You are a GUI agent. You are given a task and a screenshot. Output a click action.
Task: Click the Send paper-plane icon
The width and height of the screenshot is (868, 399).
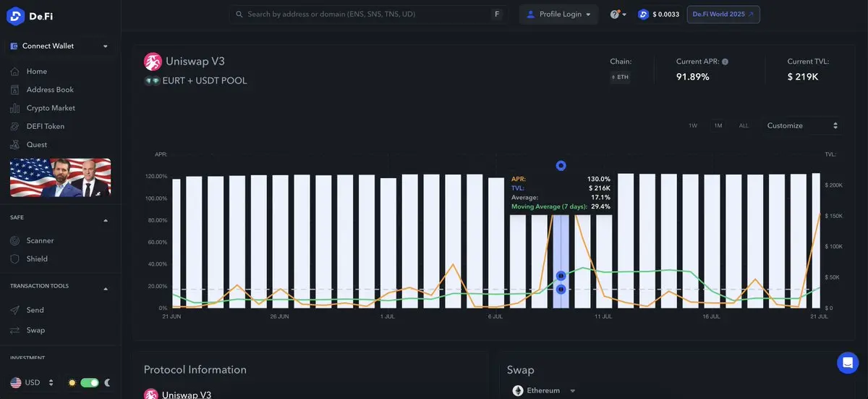(14, 310)
